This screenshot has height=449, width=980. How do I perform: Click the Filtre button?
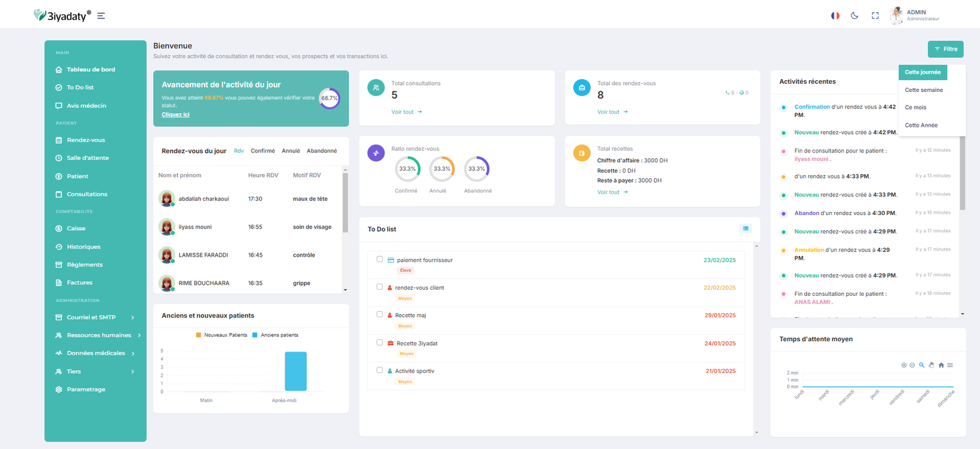click(x=945, y=49)
